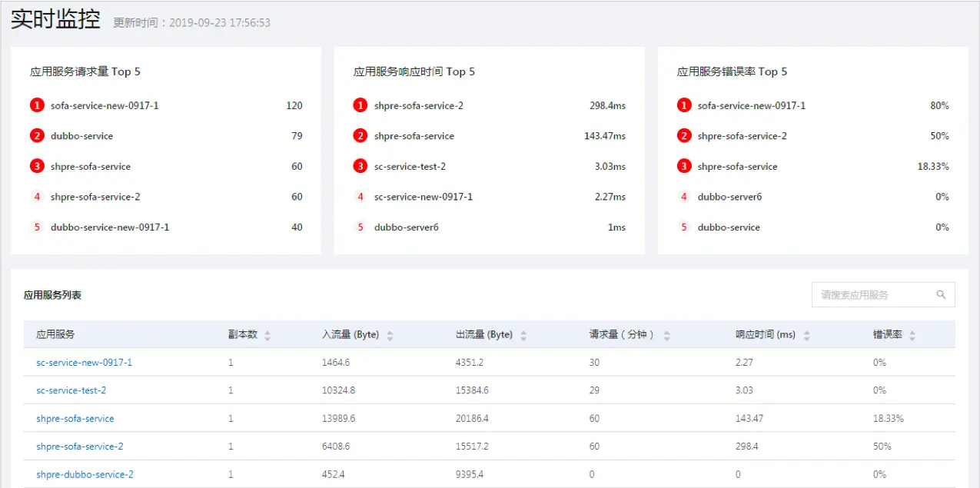Image resolution: width=980 pixels, height=488 pixels.
Task: Open shpre-sofa-service link in table
Action: 75,419
